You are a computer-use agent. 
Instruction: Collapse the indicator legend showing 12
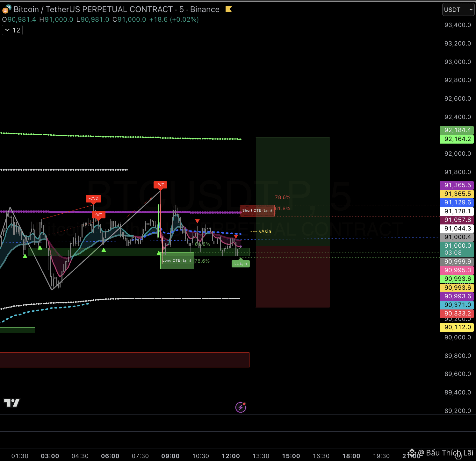pyautogui.click(x=12, y=30)
